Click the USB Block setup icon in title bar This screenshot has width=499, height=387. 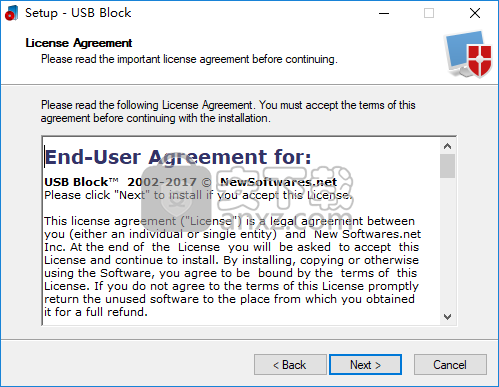coord(12,13)
